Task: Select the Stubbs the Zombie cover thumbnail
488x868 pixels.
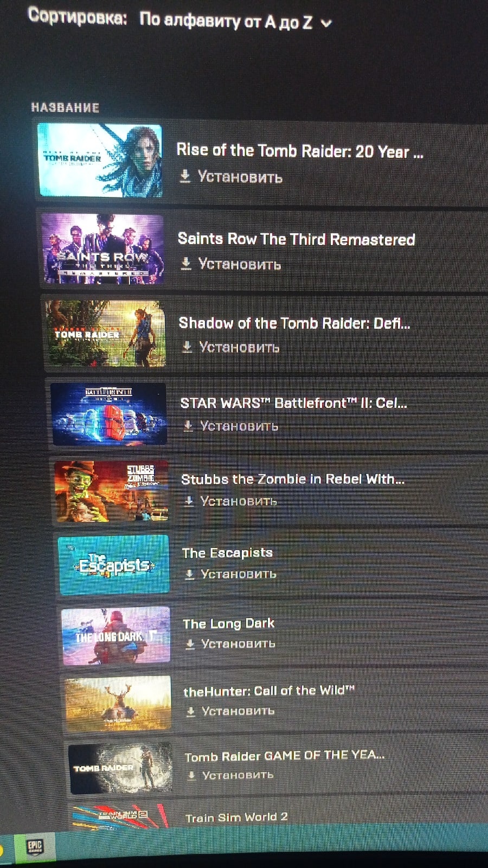Action: (x=111, y=492)
